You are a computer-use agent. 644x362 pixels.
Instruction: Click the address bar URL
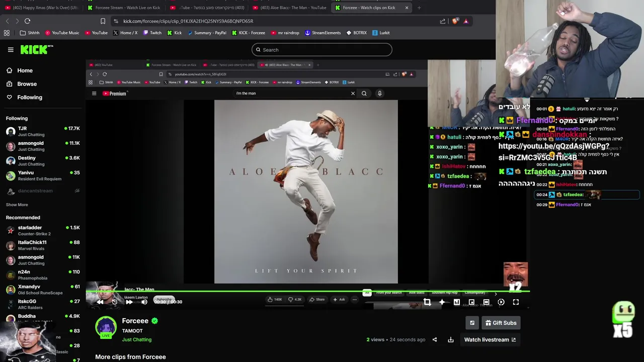188,21
